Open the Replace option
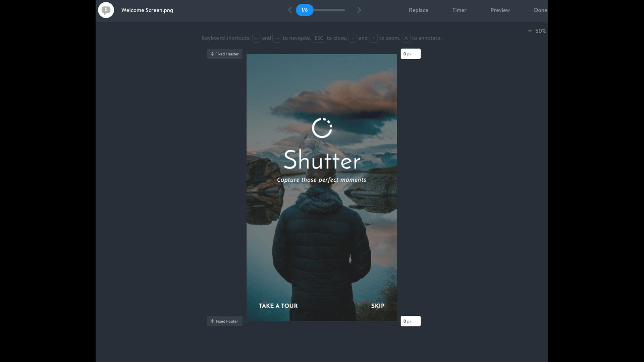This screenshot has width=644, height=362. click(418, 10)
